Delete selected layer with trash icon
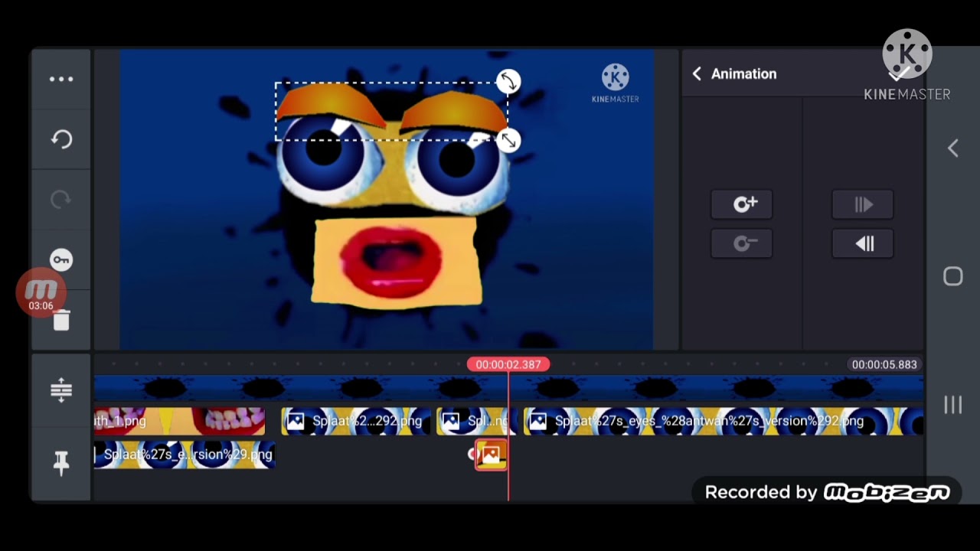The image size is (980, 551). pos(62,321)
